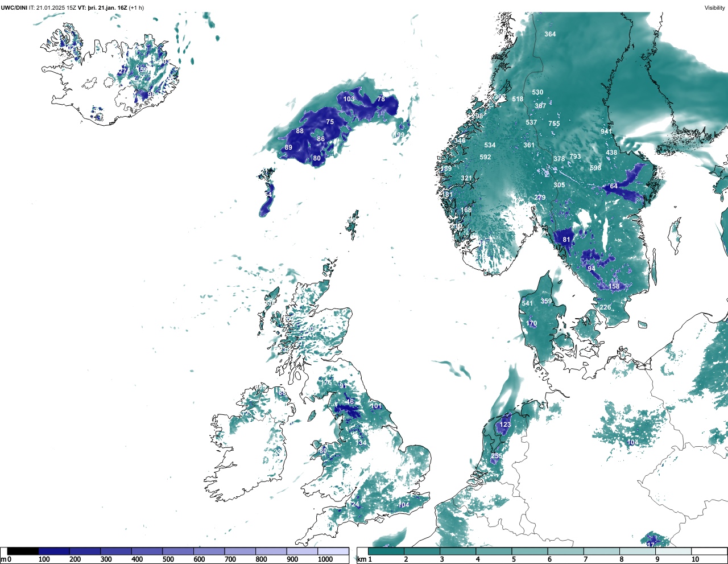Viewport: 728px width, 564px height.
Task: Click the value '46' over northern England
Action: pyautogui.click(x=350, y=402)
